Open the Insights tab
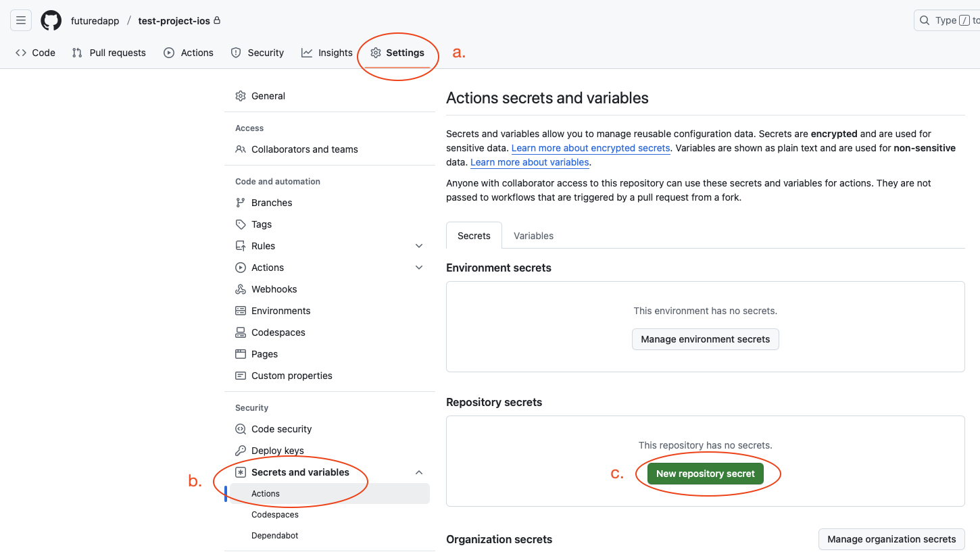This screenshot has width=980, height=554. point(327,53)
